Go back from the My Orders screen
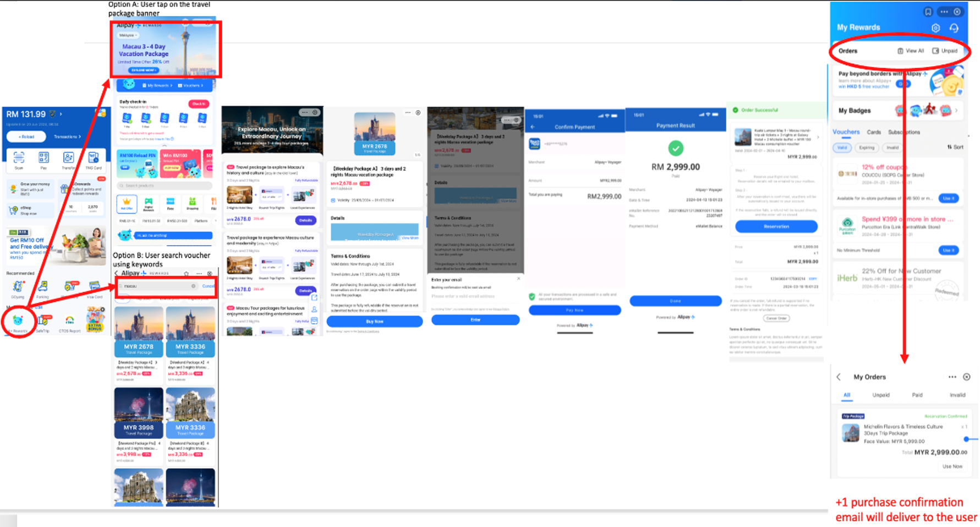The height and width of the screenshot is (527, 980). 839,377
